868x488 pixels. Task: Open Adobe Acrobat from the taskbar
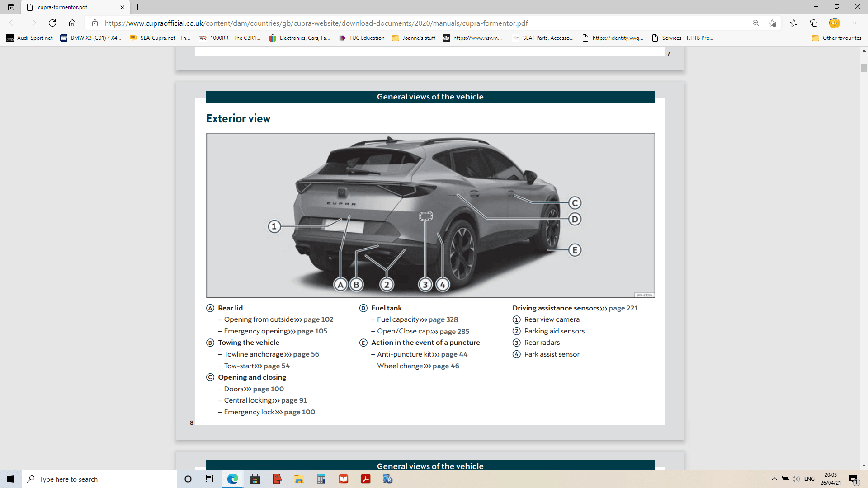366,479
